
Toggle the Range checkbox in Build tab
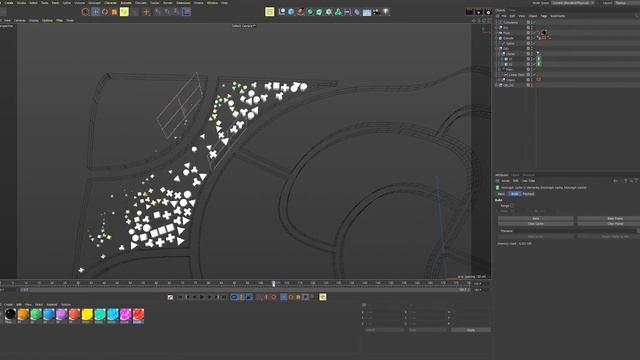point(512,206)
